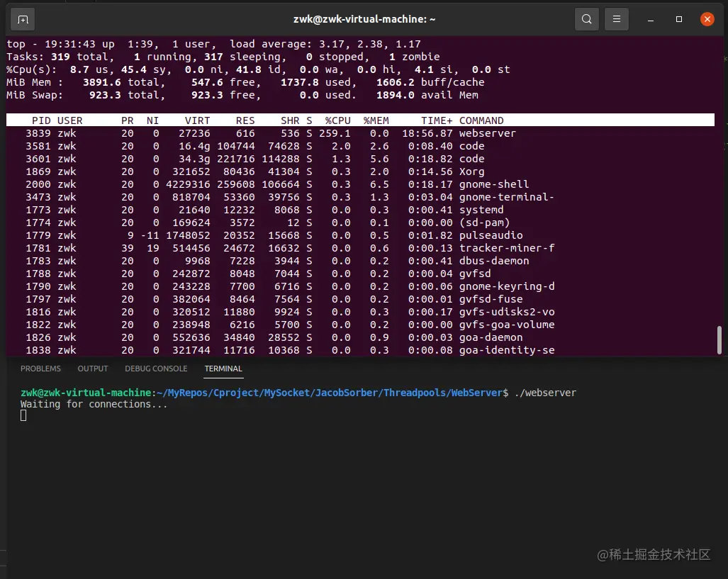Image resolution: width=728 pixels, height=579 pixels.
Task: Click the COMMAND column header
Action: (x=481, y=120)
